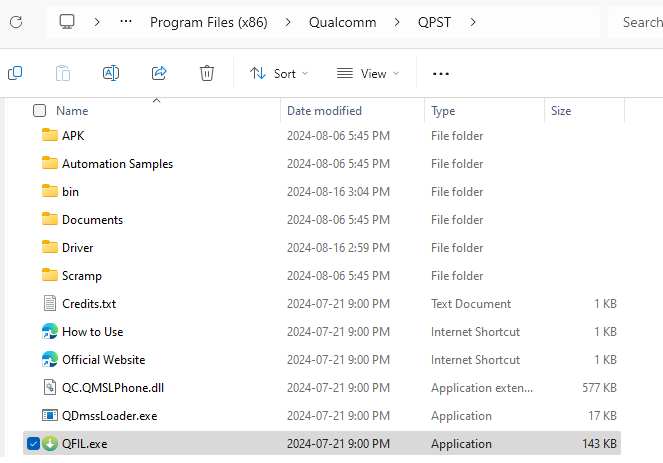Click the Share toolbar icon
Image resolution: width=663 pixels, height=463 pixels.
[159, 73]
